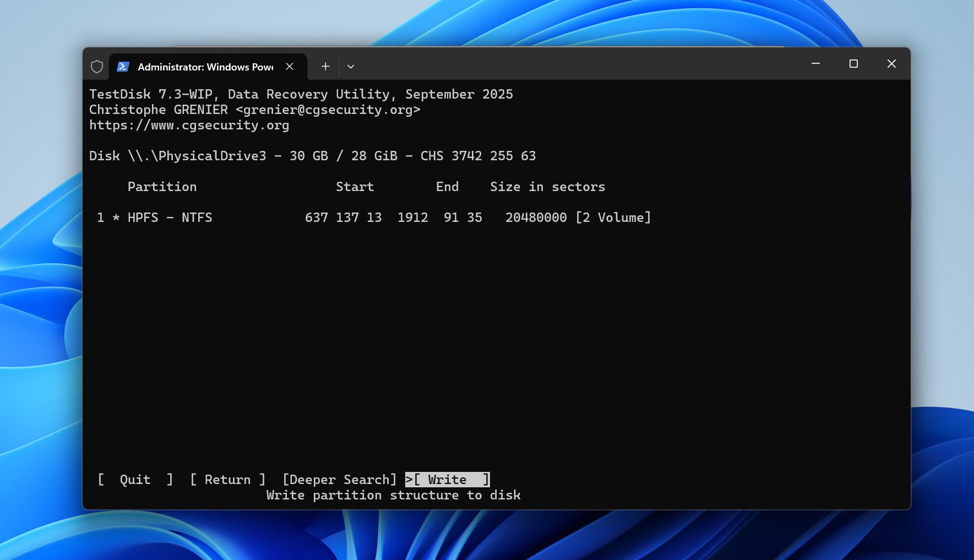The width and height of the screenshot is (974, 560).
Task: Maximize the terminal window
Action: click(x=853, y=64)
